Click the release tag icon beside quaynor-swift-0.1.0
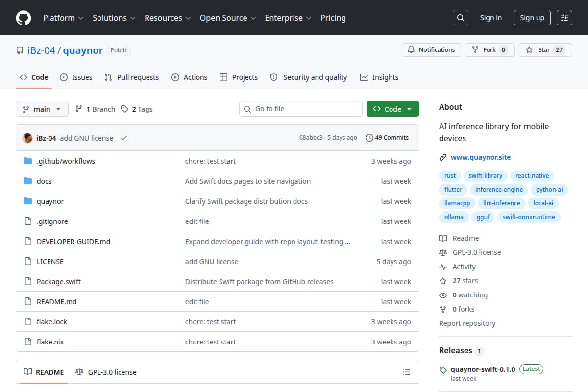The image size is (588, 392). [x=443, y=370]
